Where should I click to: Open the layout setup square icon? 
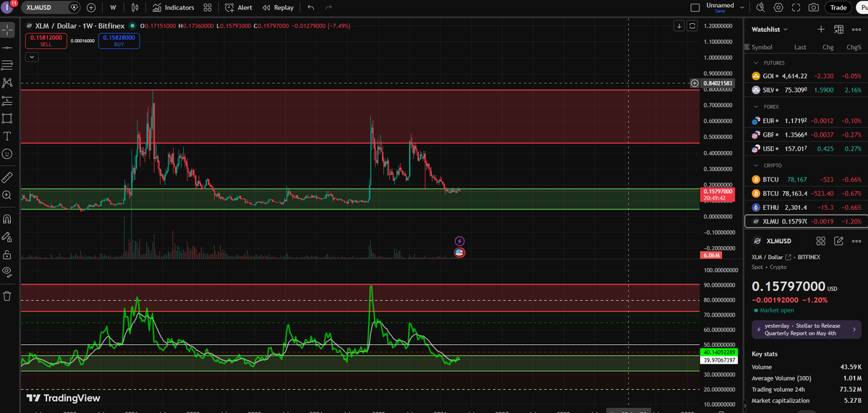coord(696,7)
